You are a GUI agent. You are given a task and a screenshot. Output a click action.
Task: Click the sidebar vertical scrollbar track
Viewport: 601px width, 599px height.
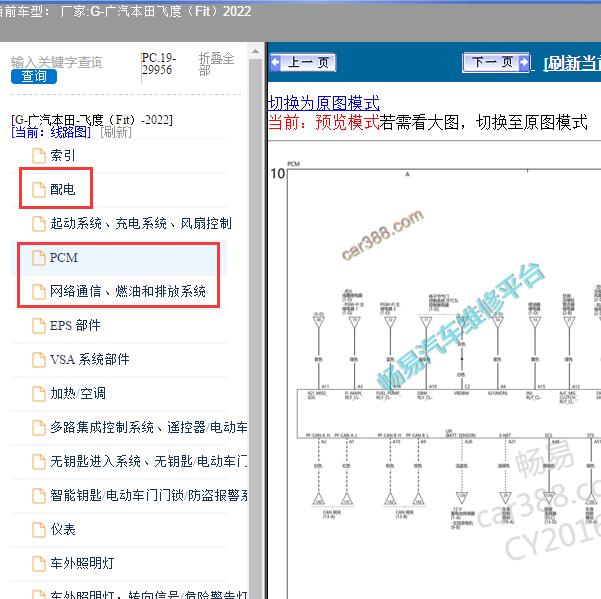pyautogui.click(x=255, y=328)
